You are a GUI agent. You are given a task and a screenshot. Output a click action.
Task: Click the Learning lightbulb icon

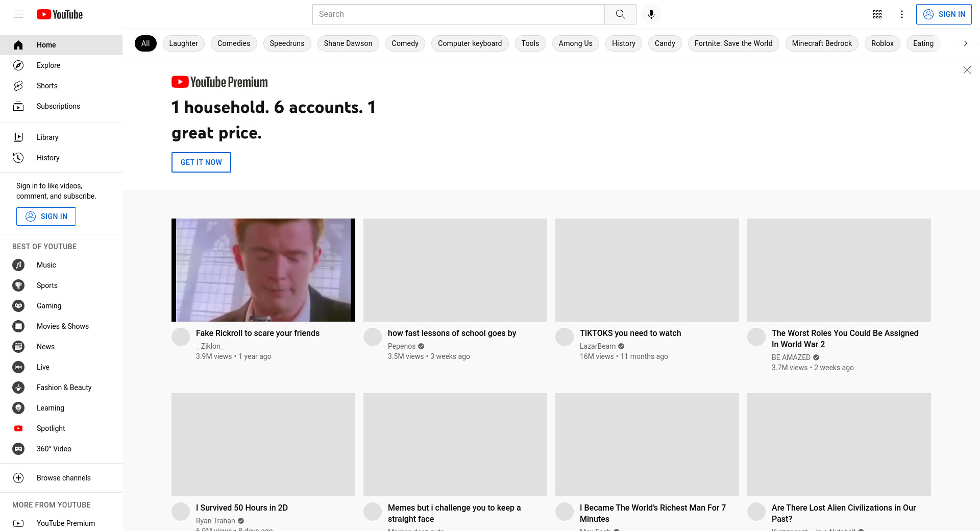pyautogui.click(x=18, y=408)
